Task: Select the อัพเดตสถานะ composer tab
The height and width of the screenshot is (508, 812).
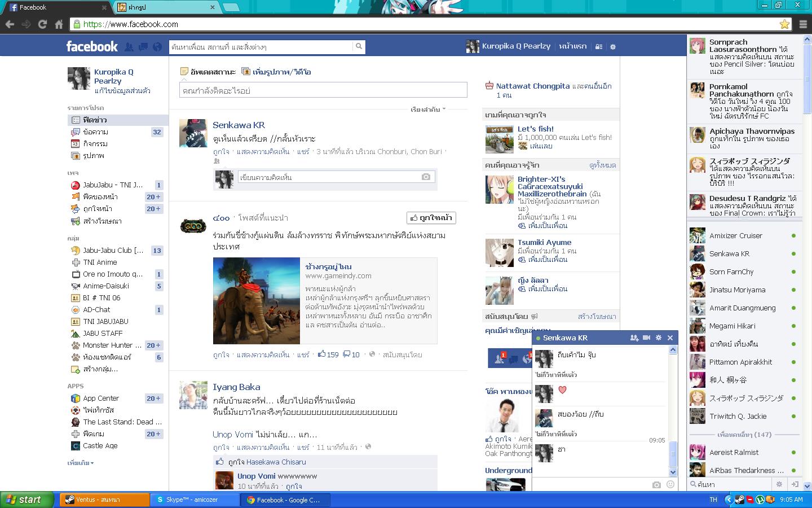Action: tap(208, 72)
